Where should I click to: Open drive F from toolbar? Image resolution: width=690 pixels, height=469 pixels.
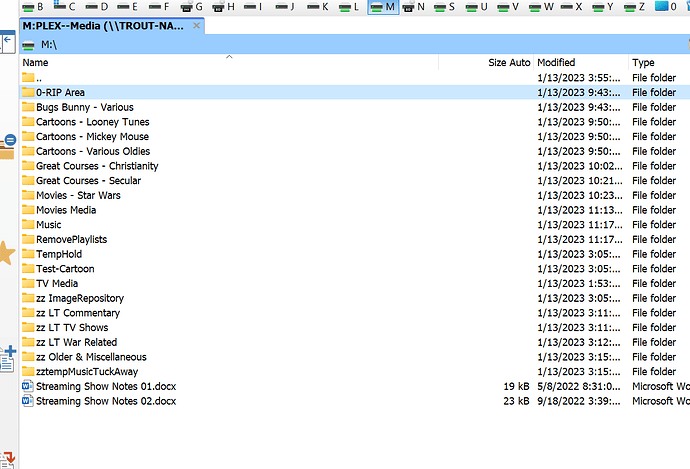pos(159,7)
